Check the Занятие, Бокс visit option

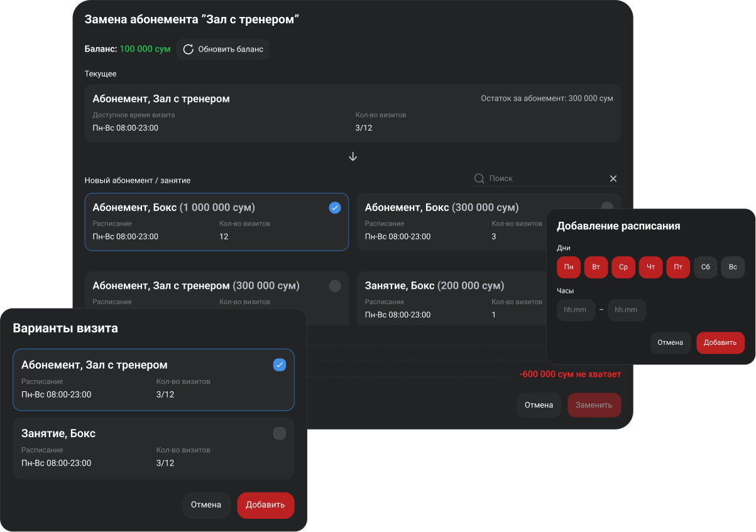coord(280,433)
